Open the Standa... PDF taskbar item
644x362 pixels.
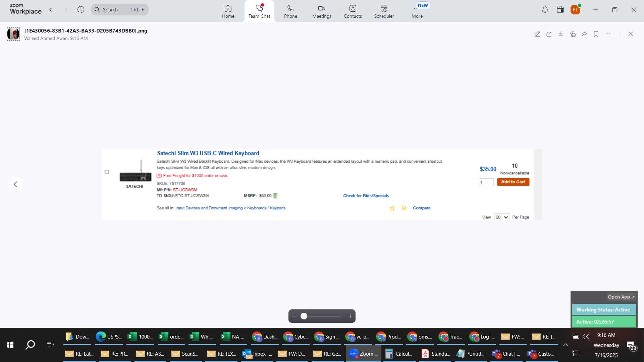coord(436,354)
